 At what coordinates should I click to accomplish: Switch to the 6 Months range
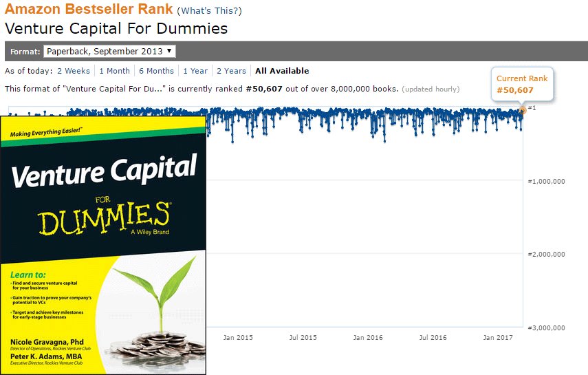[156, 71]
